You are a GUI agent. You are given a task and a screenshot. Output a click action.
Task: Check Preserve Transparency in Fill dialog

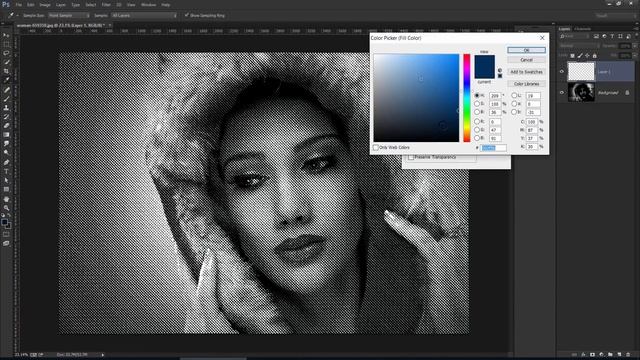point(411,157)
